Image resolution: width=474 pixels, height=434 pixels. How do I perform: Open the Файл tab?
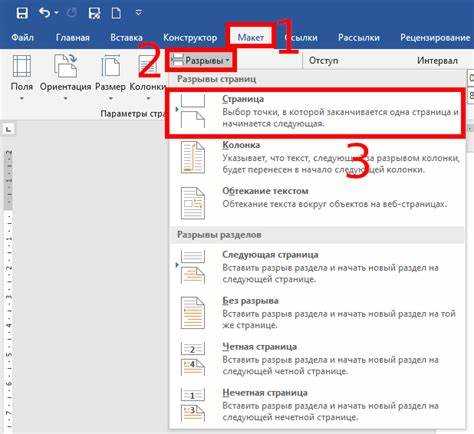click(x=22, y=37)
